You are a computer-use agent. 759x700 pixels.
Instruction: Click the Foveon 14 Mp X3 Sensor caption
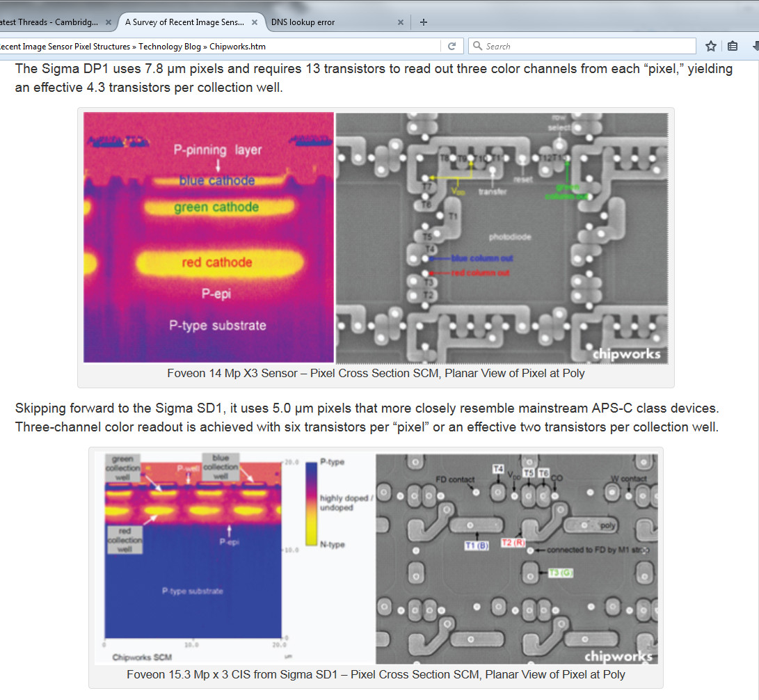(x=376, y=373)
